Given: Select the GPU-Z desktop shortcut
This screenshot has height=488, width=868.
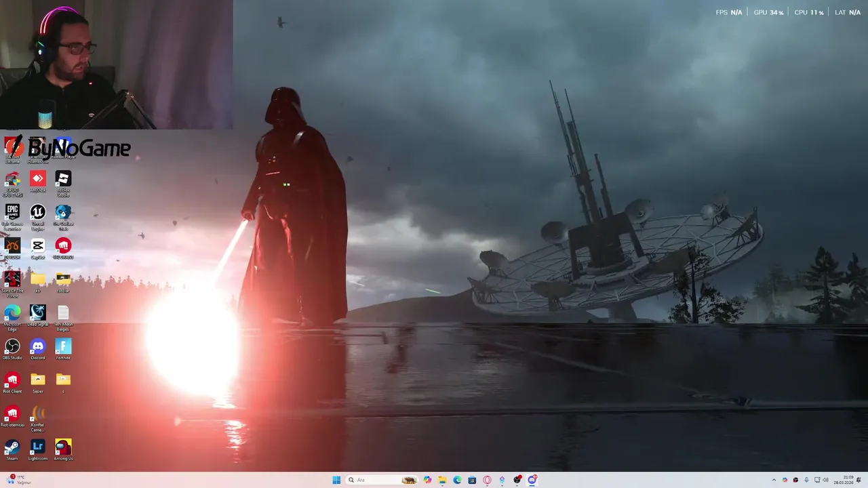Looking at the screenshot, I should coord(12,183).
